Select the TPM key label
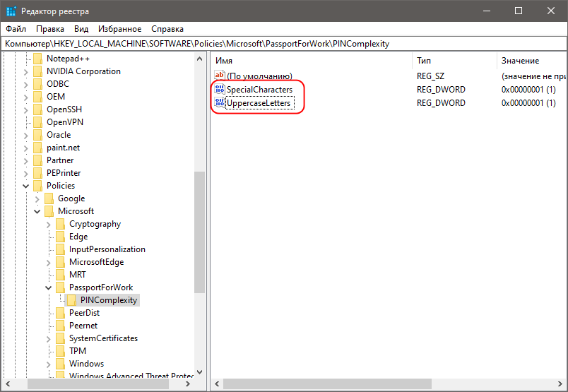Screen dimensions: 568x392 pyautogui.click(x=78, y=351)
